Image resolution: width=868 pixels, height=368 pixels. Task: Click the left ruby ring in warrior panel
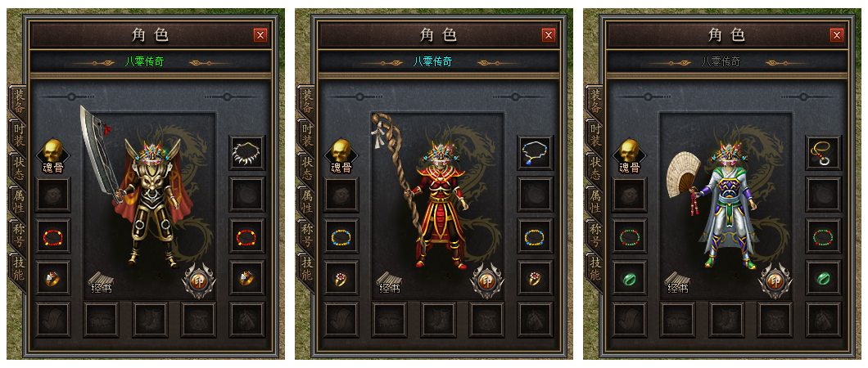(x=53, y=278)
